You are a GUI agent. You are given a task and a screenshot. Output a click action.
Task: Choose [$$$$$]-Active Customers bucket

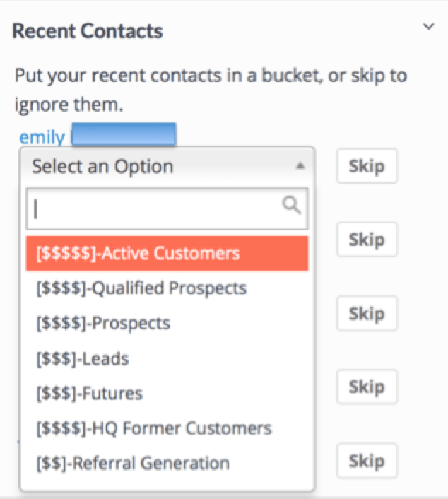pyautogui.click(x=167, y=253)
